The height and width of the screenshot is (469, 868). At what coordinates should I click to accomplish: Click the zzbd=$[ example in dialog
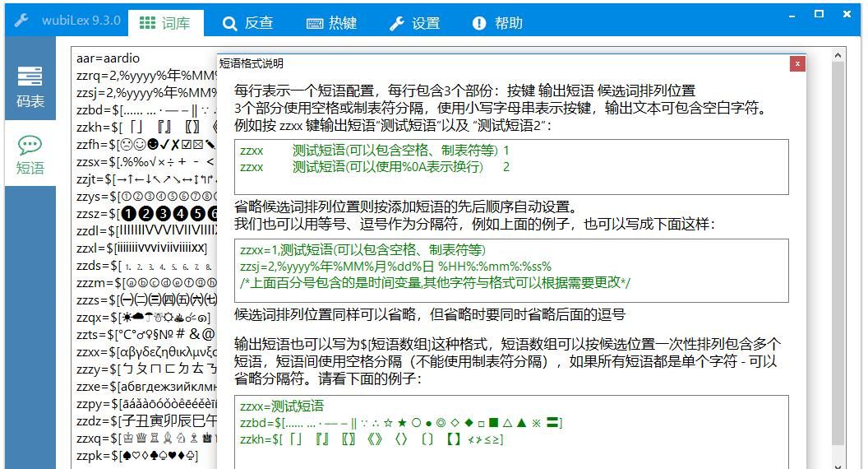[401, 423]
